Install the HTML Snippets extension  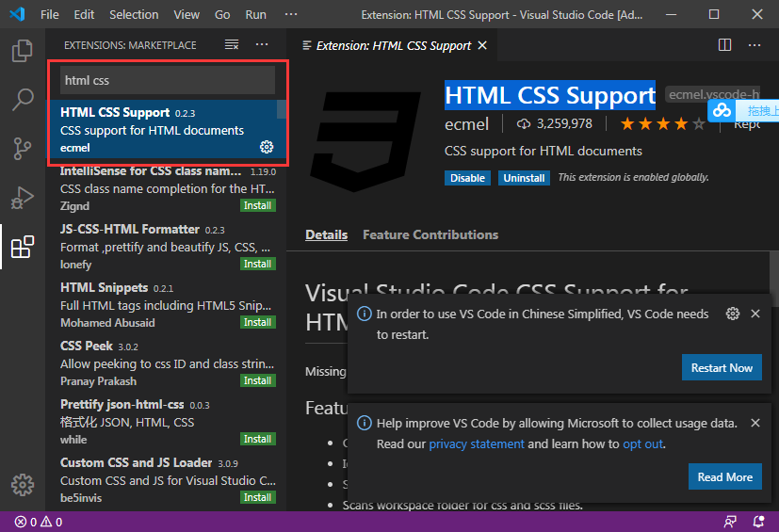point(258,322)
